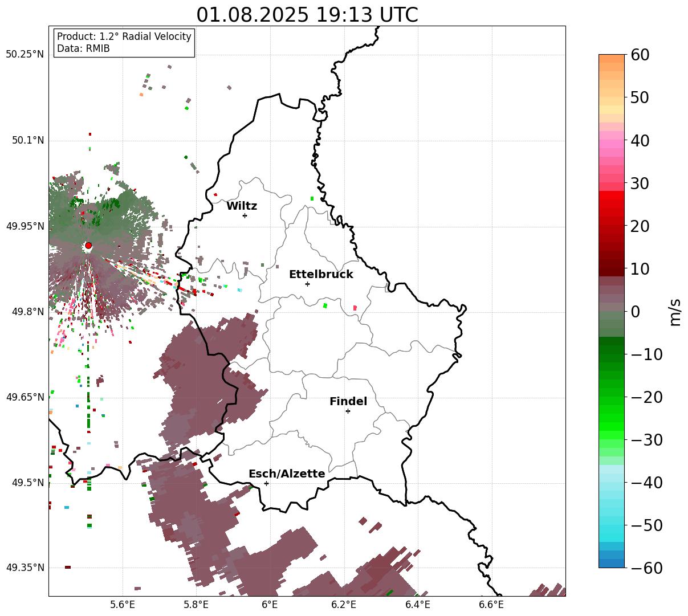Click the Esch/Alzette station cross marker
The width and height of the screenshot is (688, 616).
click(x=266, y=483)
